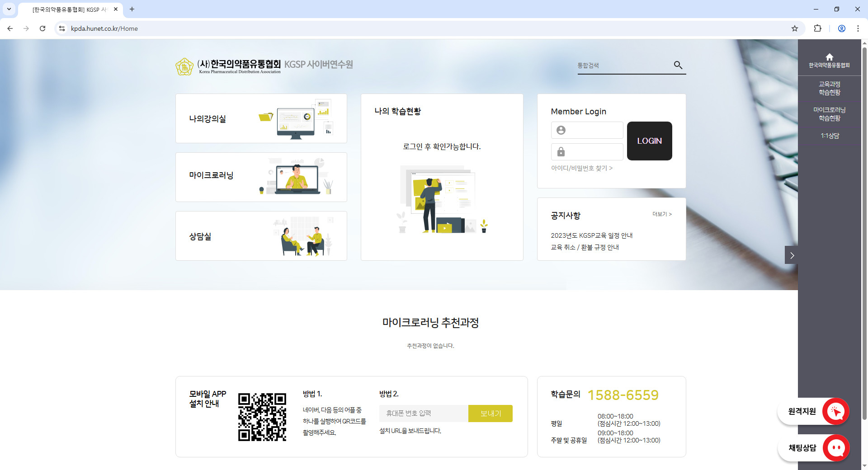
Task: Click the Chrome profile avatar icon
Action: (842, 28)
